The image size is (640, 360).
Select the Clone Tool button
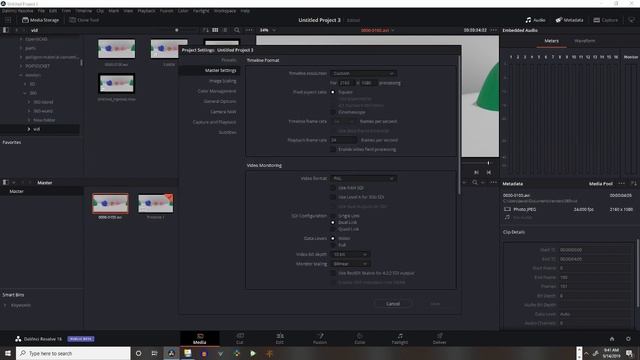[x=84, y=20]
